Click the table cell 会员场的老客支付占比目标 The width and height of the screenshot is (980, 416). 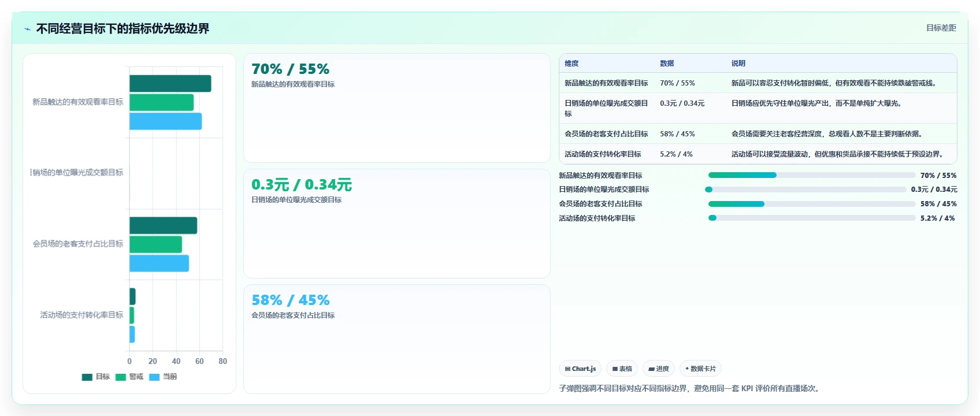tap(606, 133)
